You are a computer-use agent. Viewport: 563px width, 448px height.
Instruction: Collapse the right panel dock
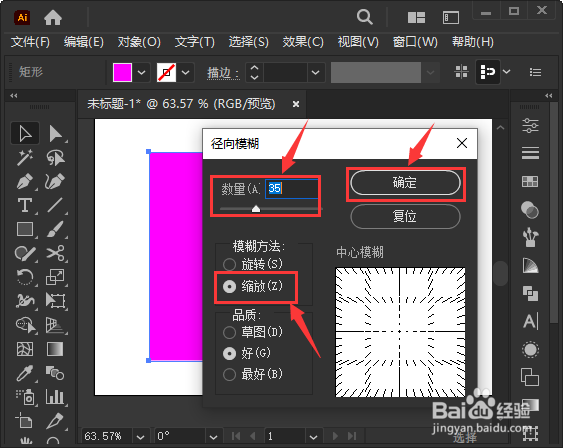pos(549,95)
